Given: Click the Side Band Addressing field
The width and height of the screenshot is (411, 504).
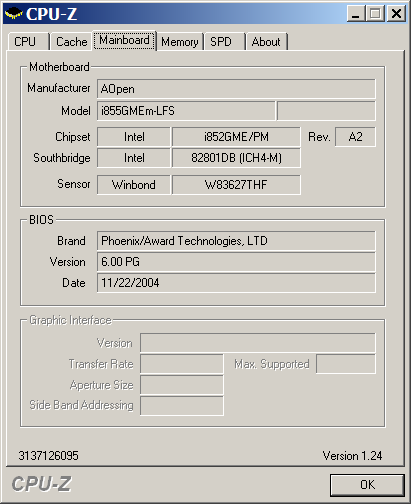Looking at the screenshot, I should (x=182, y=406).
